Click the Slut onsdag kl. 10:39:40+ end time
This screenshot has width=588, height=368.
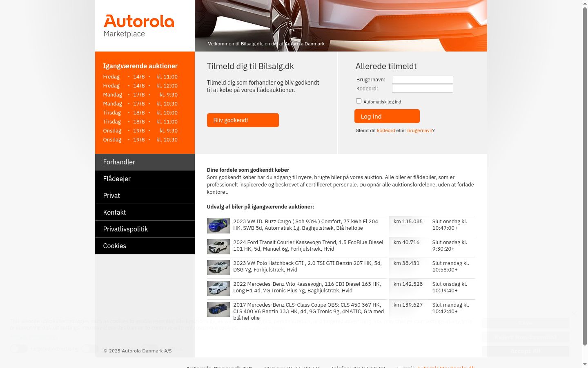[x=450, y=287]
